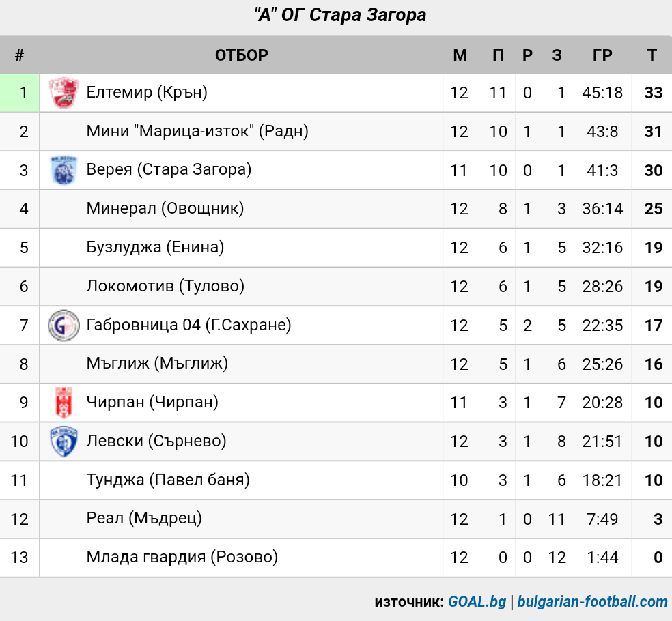Click the Верея (Стара Загора) club logo
This screenshot has width=672, height=621.
pyautogui.click(x=64, y=171)
